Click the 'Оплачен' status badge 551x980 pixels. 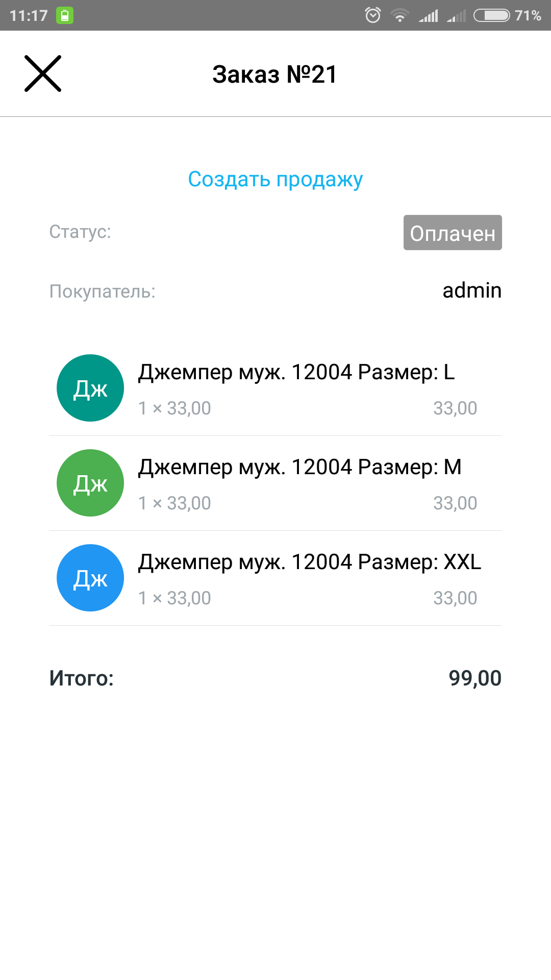coord(453,233)
